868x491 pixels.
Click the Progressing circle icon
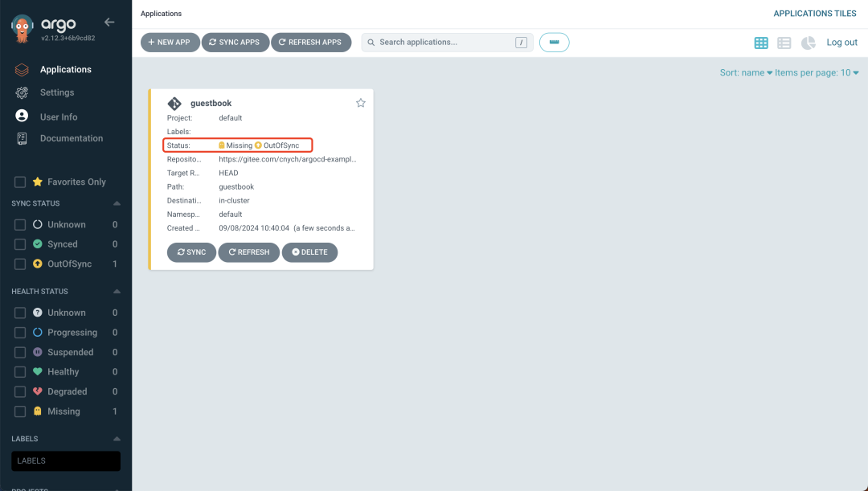click(38, 333)
